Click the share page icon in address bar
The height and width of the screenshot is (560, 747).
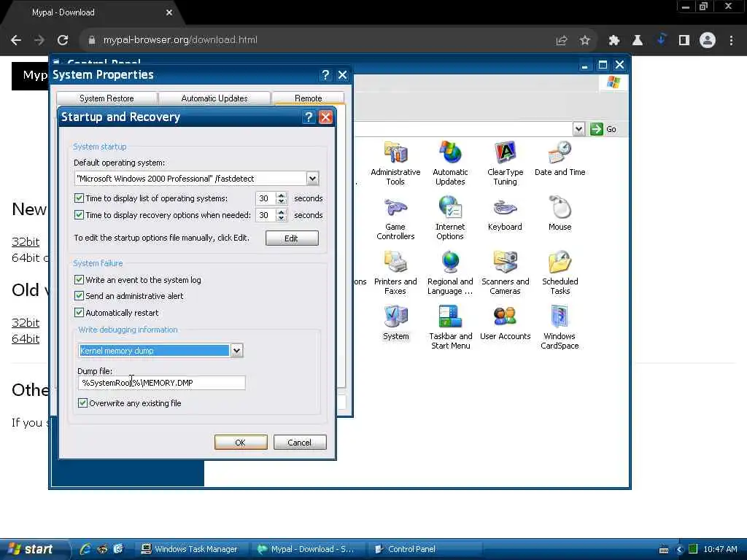[x=562, y=41]
